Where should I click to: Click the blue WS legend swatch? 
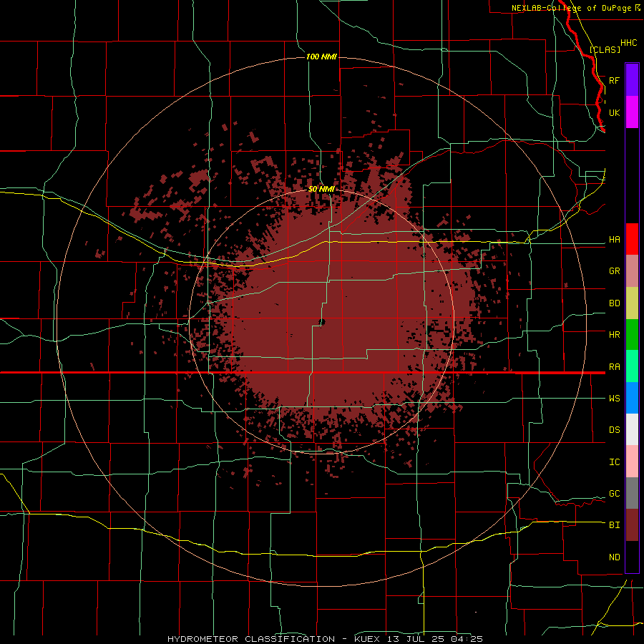632,398
